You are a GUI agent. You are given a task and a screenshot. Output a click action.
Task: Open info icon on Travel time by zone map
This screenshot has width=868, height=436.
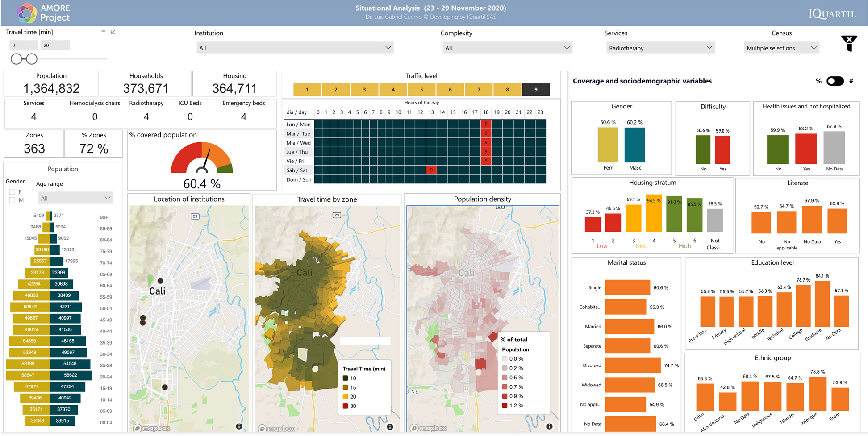pyautogui.click(x=390, y=427)
